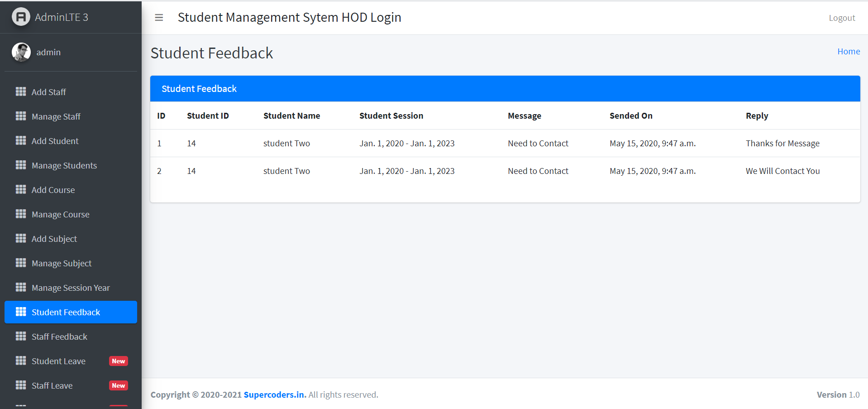Click admin username in sidebar
This screenshot has width=868, height=409.
tap(48, 52)
